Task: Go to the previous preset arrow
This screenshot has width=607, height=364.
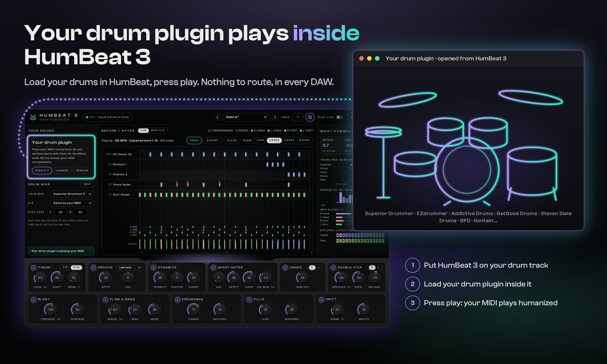Action: (x=217, y=117)
